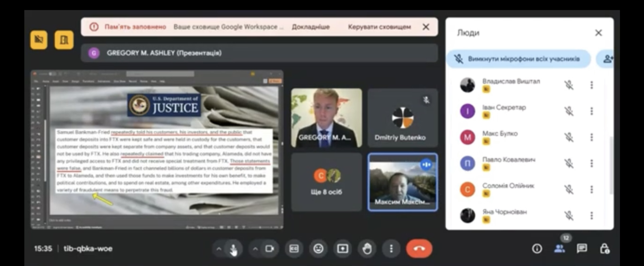The width and height of the screenshot is (644, 266).
Task: Click Макс Булко red M avatar
Action: point(468,137)
